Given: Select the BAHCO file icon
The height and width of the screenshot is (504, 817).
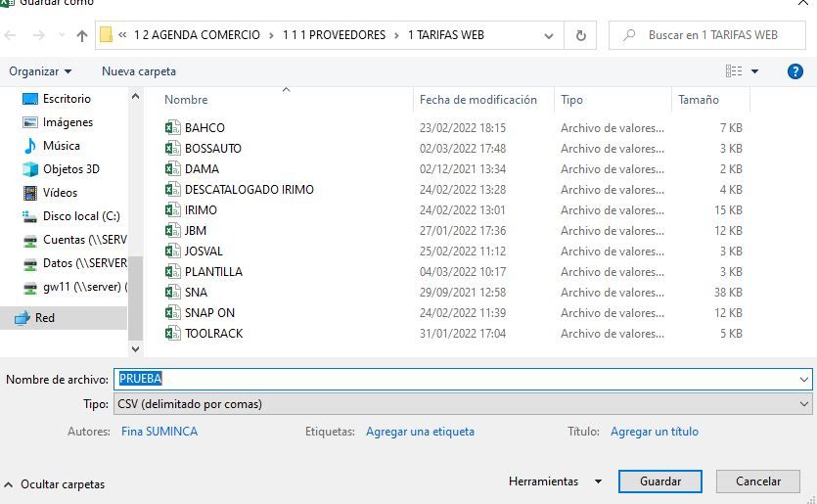Looking at the screenshot, I should 172,127.
